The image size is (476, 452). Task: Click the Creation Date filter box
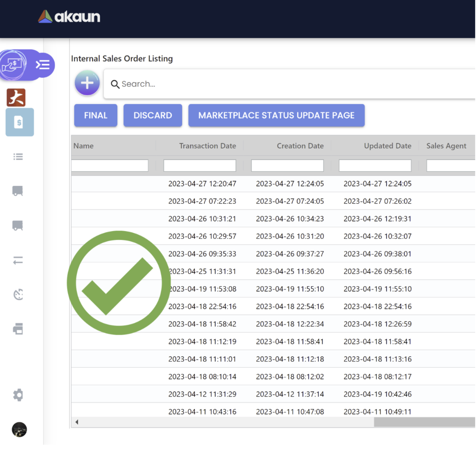287,165
